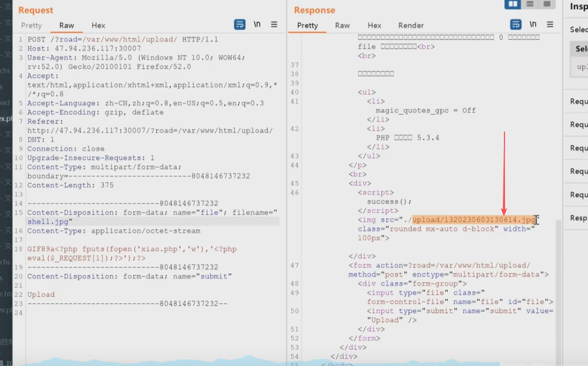Toggle word wrap icon in Request panel
Screen dimensions: 588x366
pyautogui.click(x=240, y=24)
